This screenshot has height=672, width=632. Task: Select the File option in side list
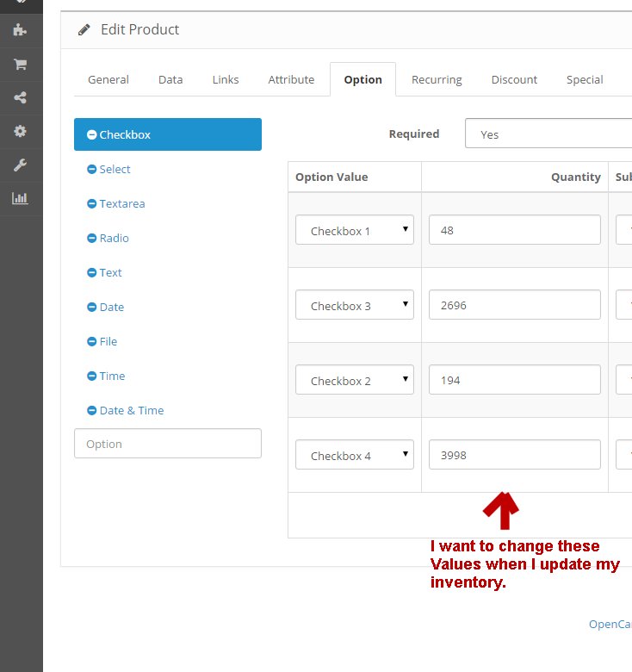(x=108, y=341)
